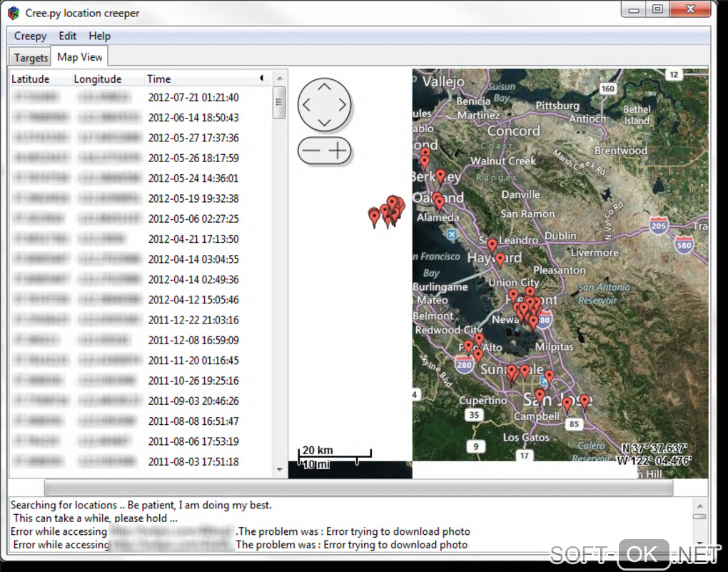Click the Walnut Creek label on the map
This screenshot has height=572, width=728.
503,161
